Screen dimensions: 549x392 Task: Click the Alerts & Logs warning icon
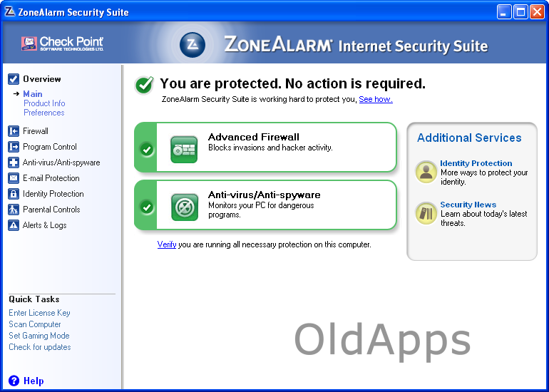coord(14,225)
